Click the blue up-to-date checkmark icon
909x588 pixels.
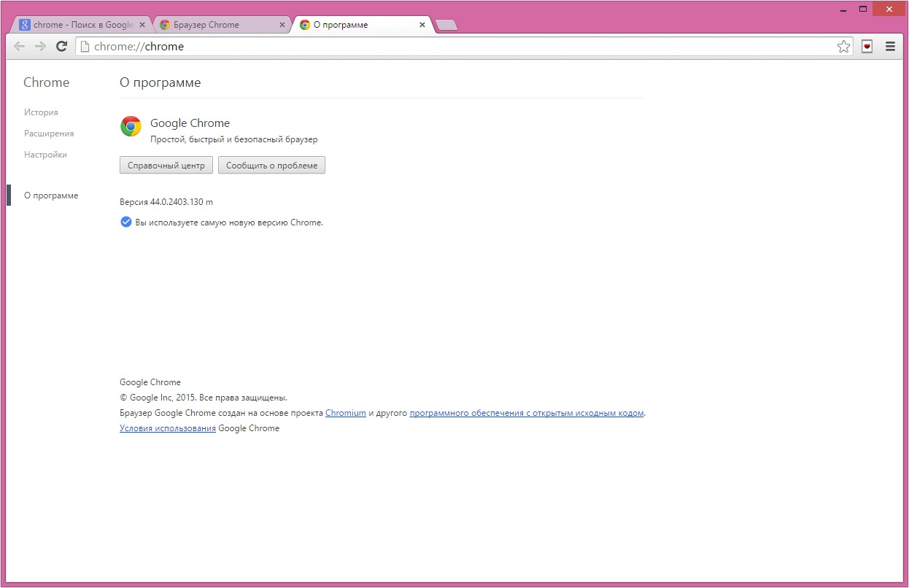click(125, 222)
